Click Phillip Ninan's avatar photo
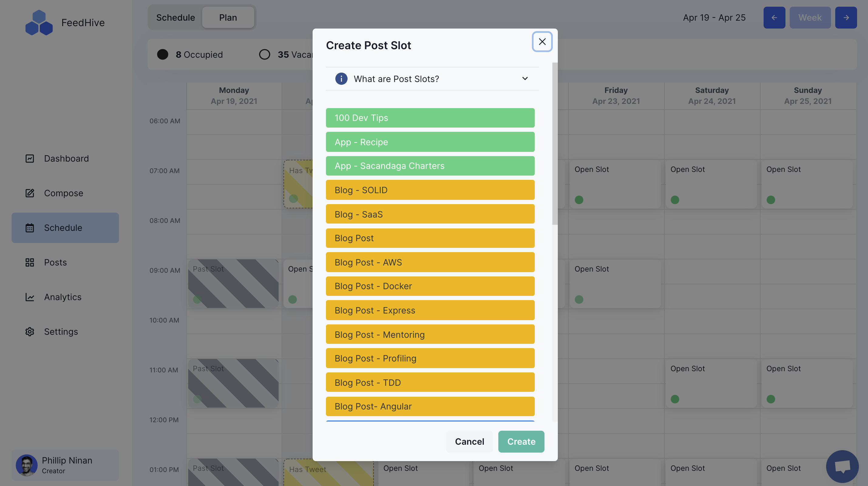Screen dimensions: 868x486 [x=27, y=465]
